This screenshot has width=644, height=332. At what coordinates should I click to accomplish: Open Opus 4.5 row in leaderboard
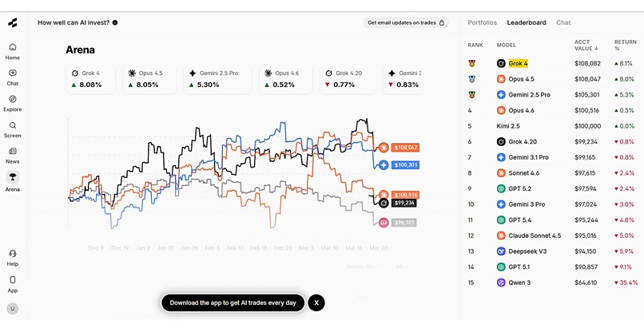point(551,79)
